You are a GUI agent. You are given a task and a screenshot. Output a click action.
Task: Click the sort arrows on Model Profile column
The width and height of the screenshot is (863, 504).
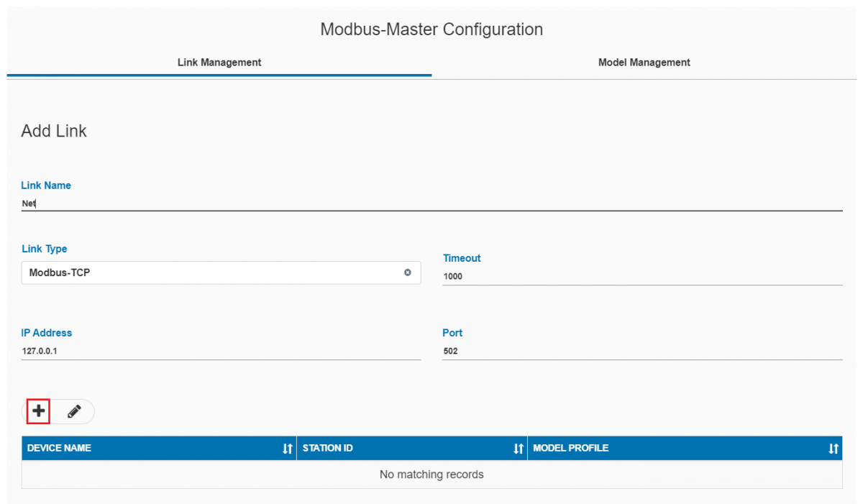834,448
